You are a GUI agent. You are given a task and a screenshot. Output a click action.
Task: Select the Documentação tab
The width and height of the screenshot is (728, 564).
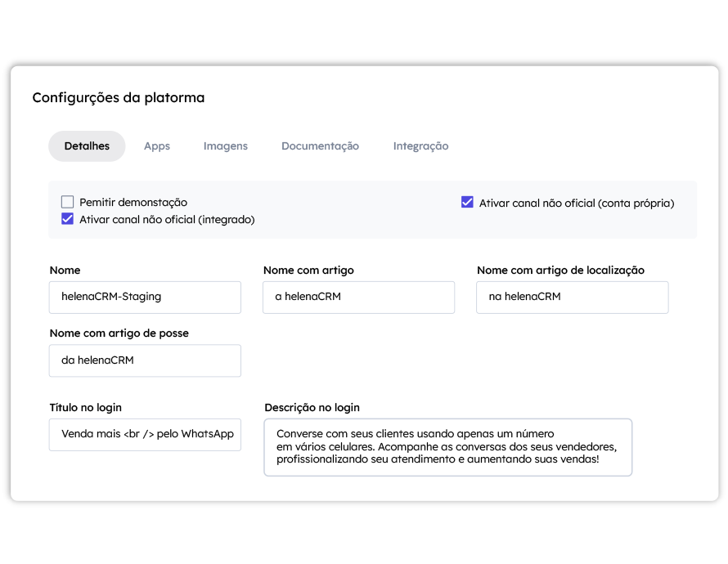(x=320, y=146)
